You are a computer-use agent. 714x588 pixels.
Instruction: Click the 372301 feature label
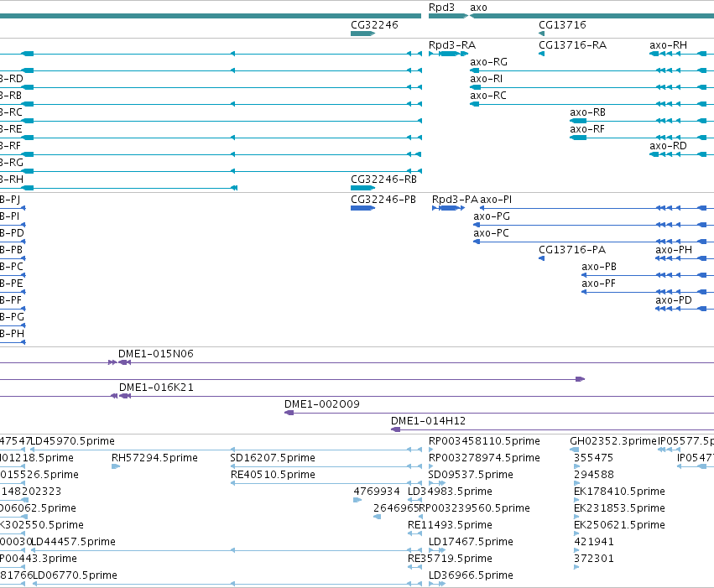[x=594, y=559]
